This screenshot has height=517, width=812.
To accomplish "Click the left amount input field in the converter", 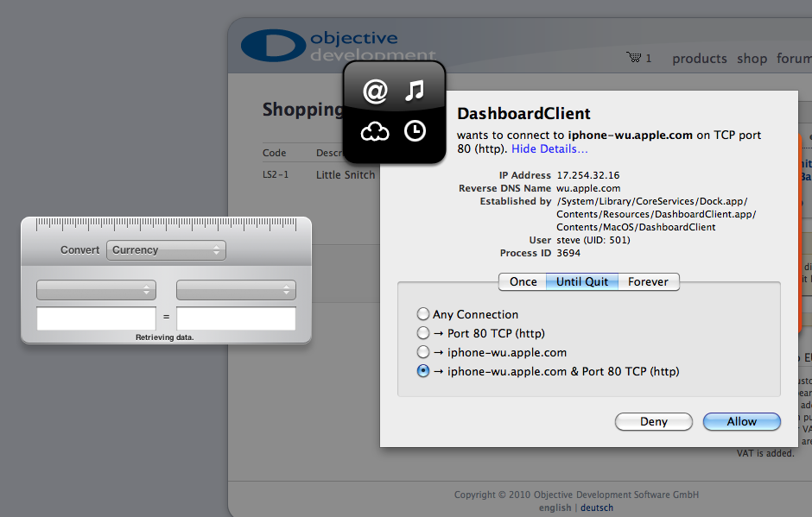I will coord(97,318).
